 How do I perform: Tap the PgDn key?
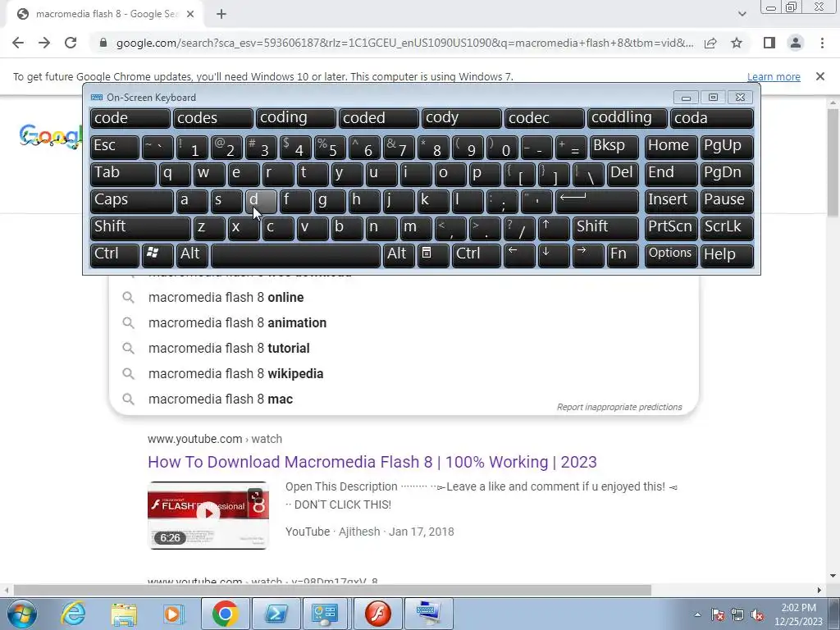(726, 174)
